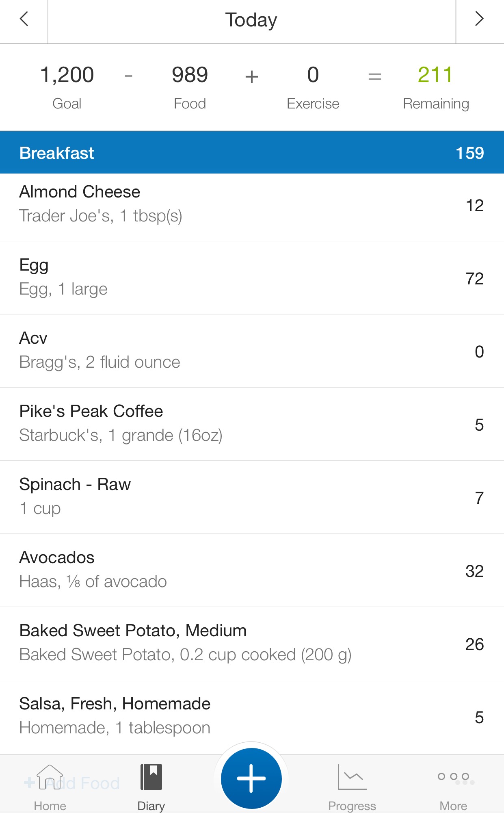This screenshot has height=813, width=504.
Task: Open Baked Sweet Potato, Medium entry
Action: pos(251,643)
